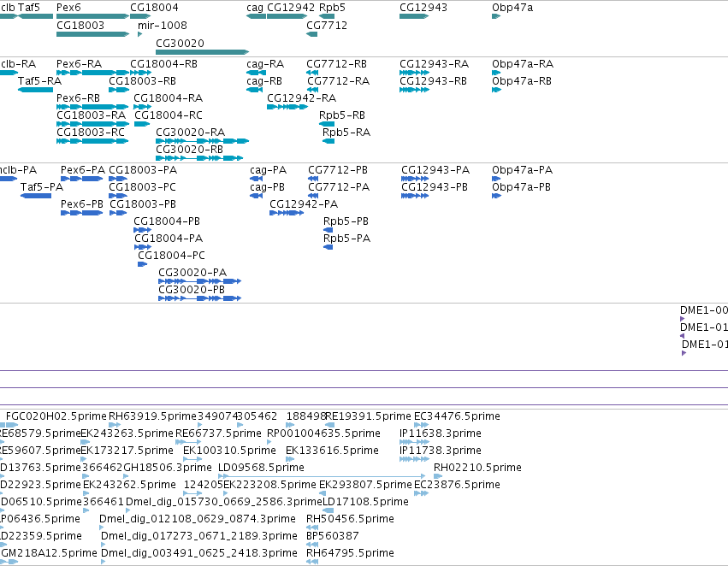Open transcript Taf5-RA
Image resolution: width=728 pixels, height=566 pixels.
(39, 80)
